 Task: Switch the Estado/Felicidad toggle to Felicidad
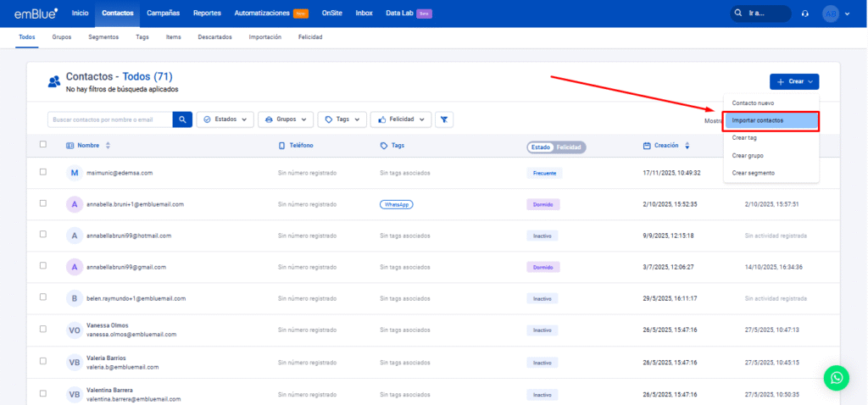pos(569,147)
